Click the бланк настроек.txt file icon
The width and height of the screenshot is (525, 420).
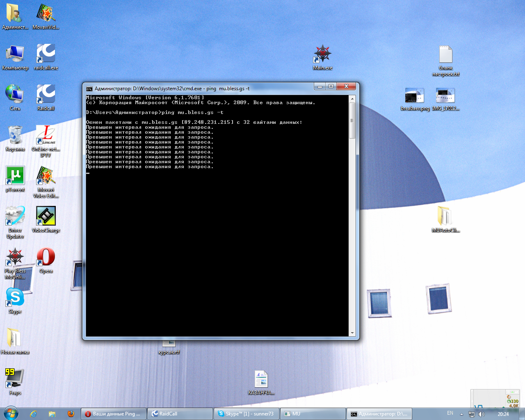tap(446, 55)
